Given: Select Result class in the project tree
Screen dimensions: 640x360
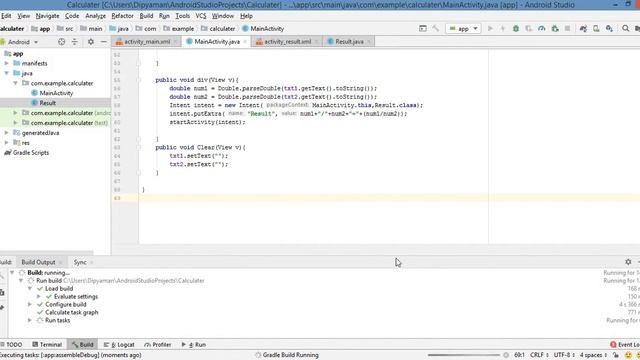Looking at the screenshot, I should (x=47, y=103).
